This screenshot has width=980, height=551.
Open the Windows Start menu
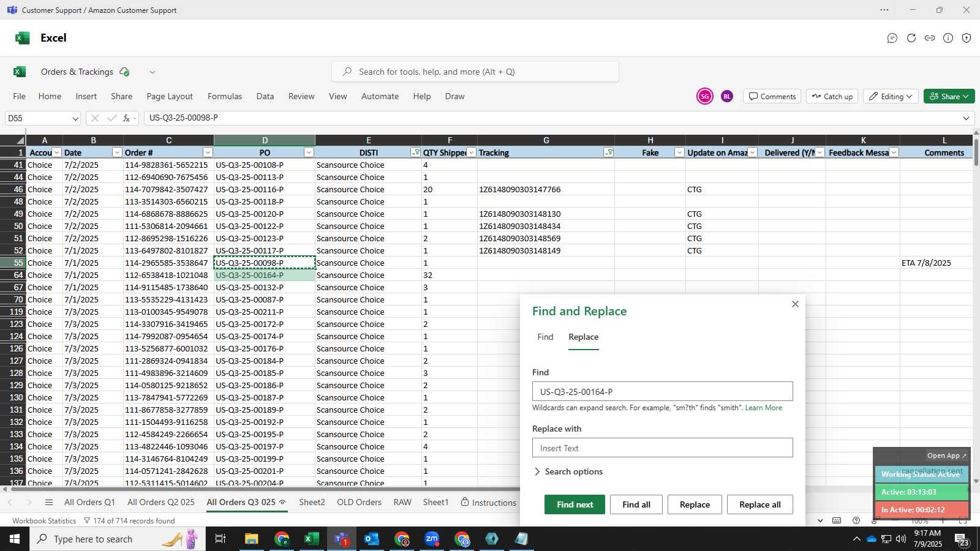pyautogui.click(x=15, y=539)
